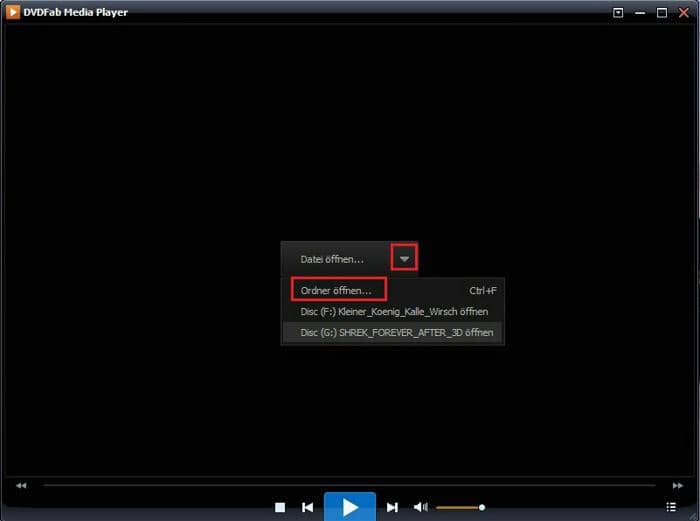Expand the arrow next to Datei öffnen
Screen dimensions: 700x521
404,258
